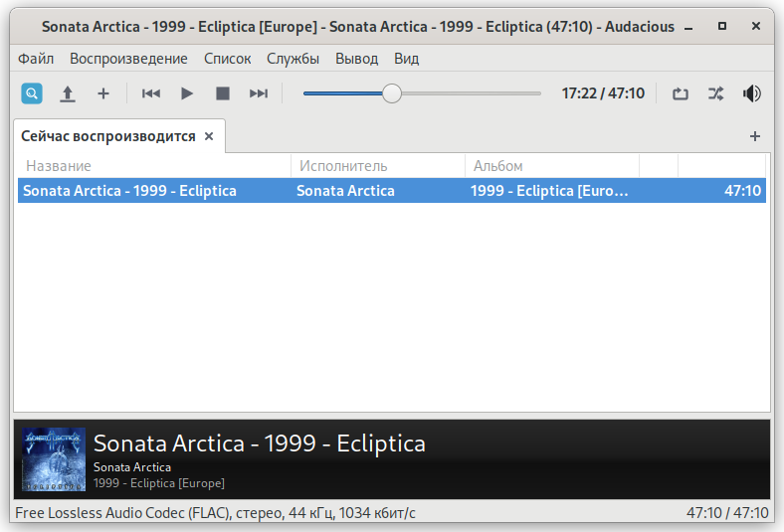The width and height of the screenshot is (784, 532).
Task: Skip to the previous track
Action: point(151,93)
